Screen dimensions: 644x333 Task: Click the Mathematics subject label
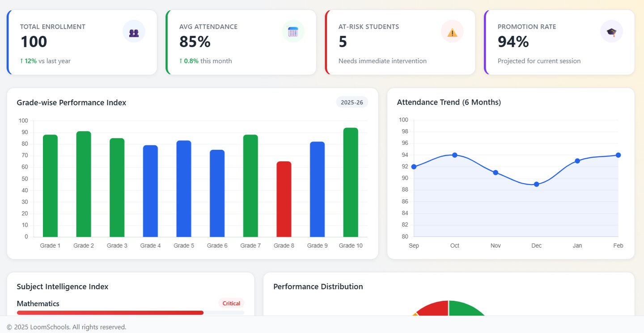point(38,303)
